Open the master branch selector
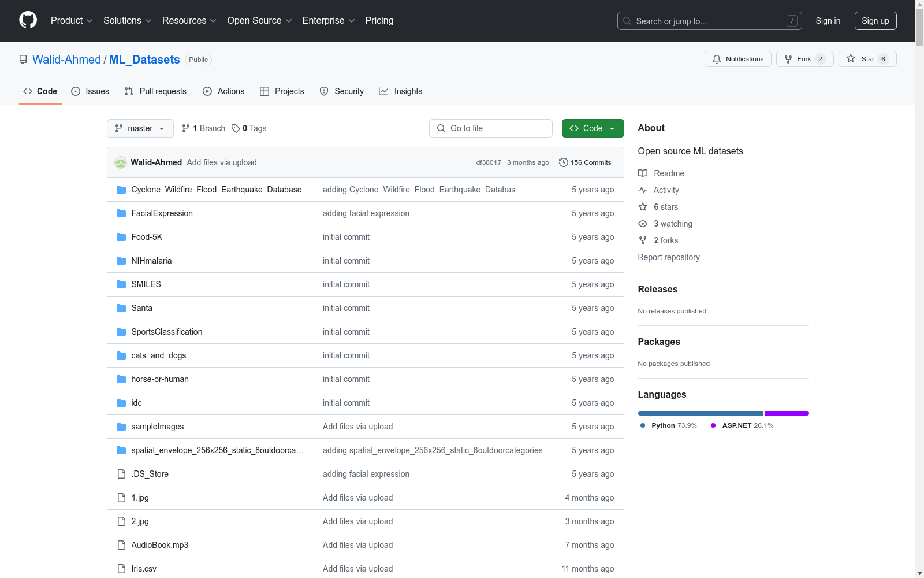 click(x=140, y=128)
